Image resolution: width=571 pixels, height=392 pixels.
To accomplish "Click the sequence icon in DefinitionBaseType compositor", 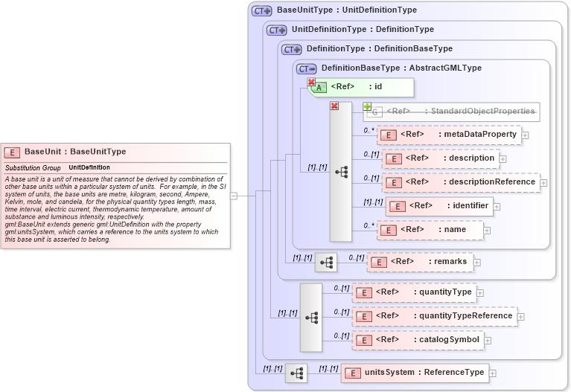I will (341, 172).
